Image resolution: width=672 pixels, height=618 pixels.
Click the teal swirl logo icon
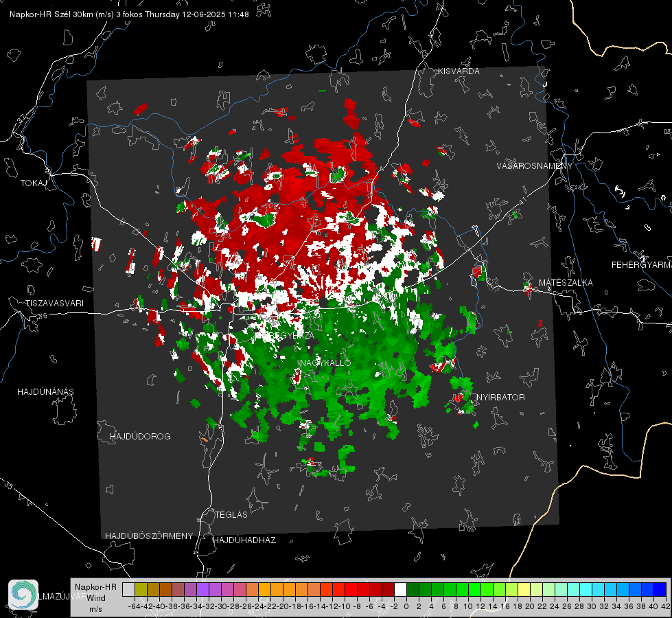point(23,595)
